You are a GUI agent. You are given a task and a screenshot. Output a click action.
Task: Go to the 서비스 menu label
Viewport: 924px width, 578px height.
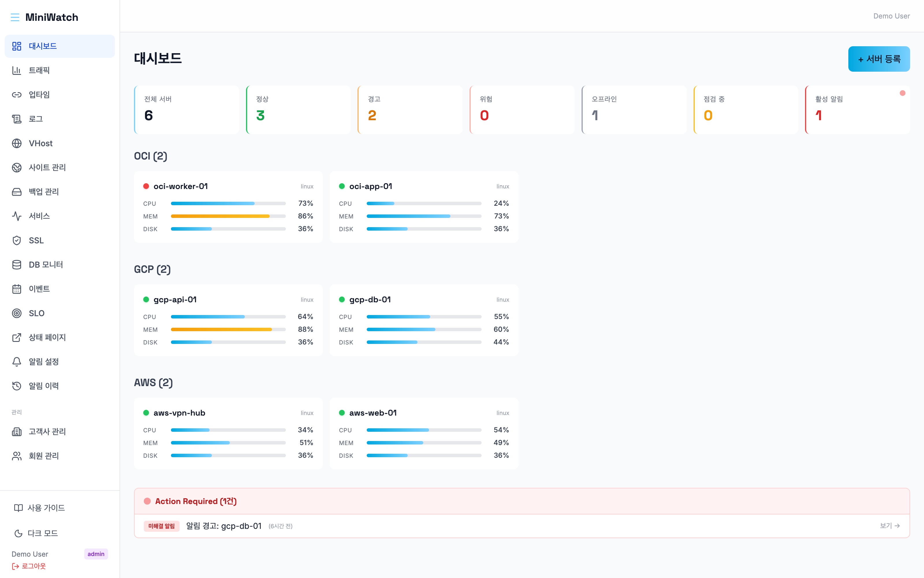(39, 216)
